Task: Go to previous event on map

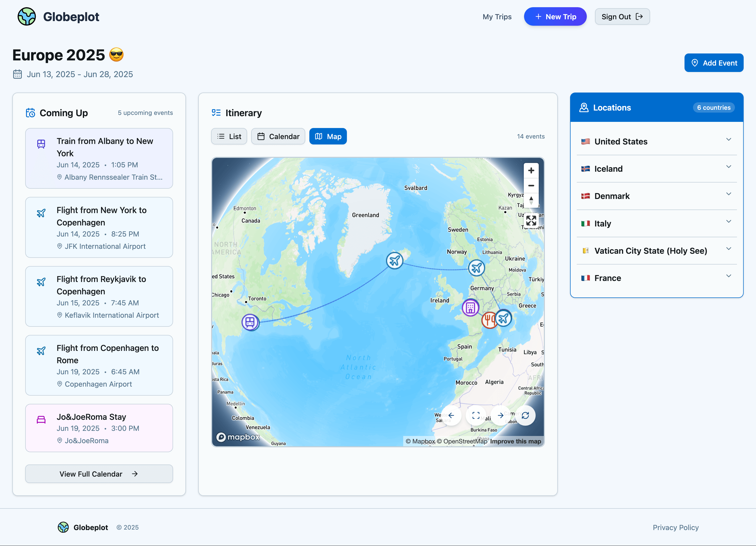Action: (451, 415)
